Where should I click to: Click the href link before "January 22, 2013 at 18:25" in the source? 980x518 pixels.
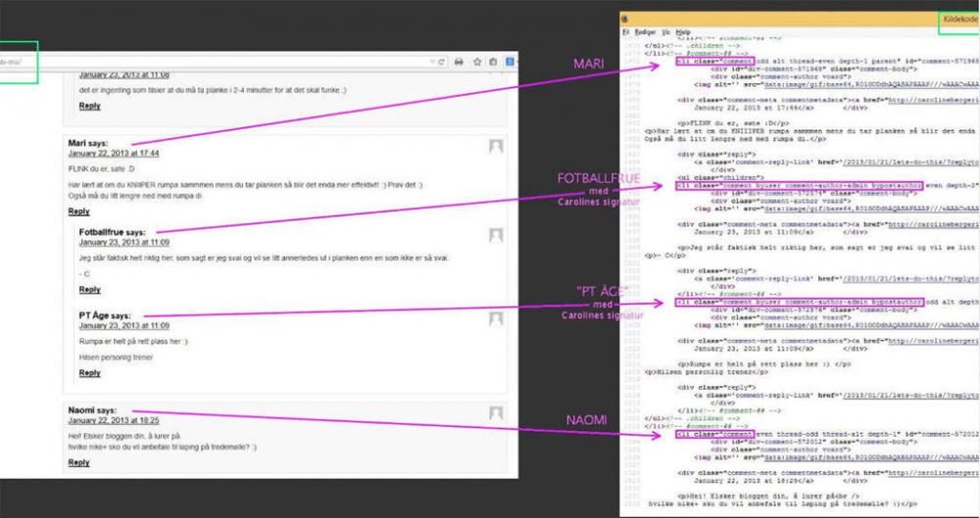coord(934,473)
